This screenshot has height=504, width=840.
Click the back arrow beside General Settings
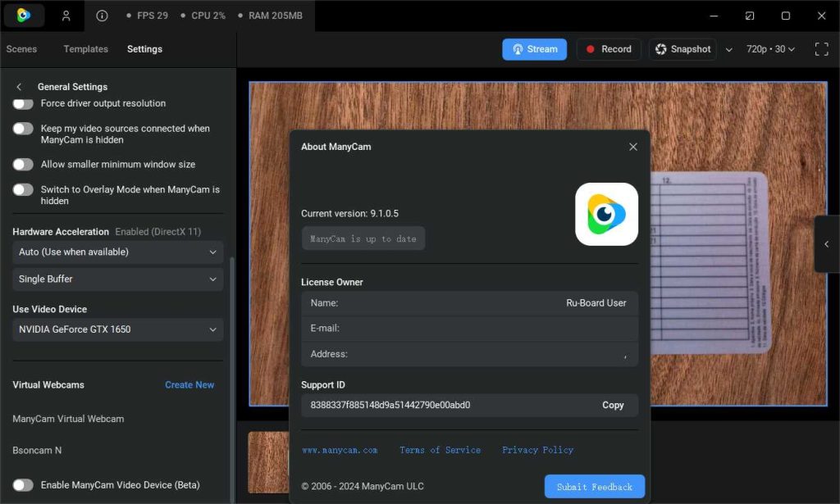20,87
